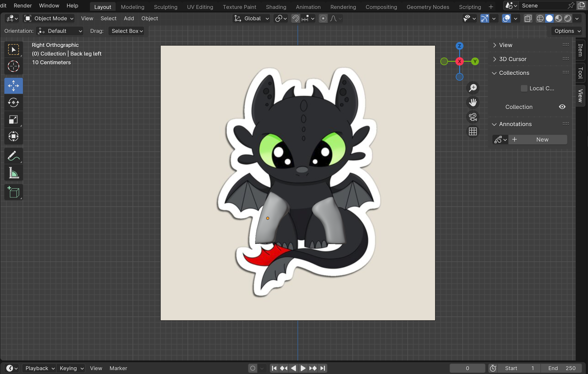The width and height of the screenshot is (588, 374).
Task: Jump to the last frame
Action: tap(323, 368)
